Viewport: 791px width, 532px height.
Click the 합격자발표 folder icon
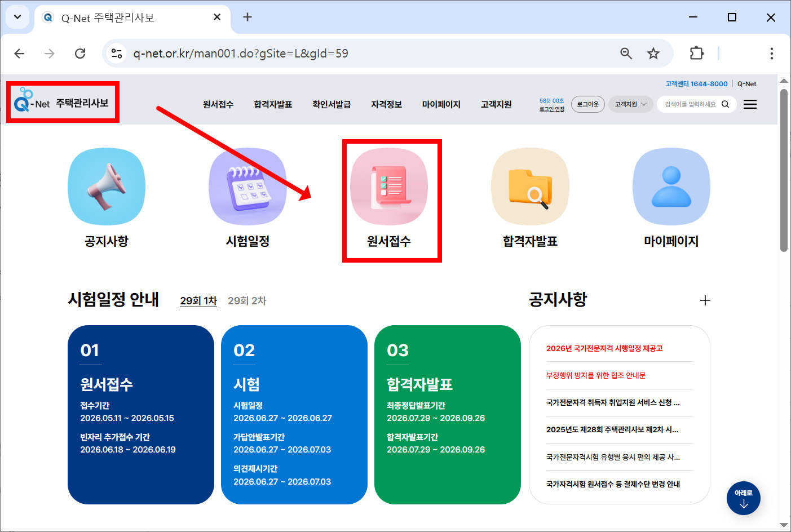tap(530, 186)
